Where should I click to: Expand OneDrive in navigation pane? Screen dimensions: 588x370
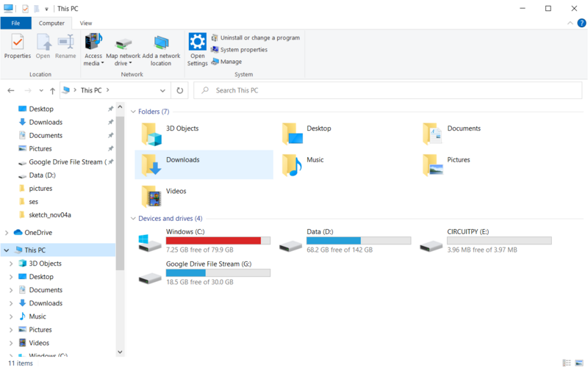[x=7, y=233]
